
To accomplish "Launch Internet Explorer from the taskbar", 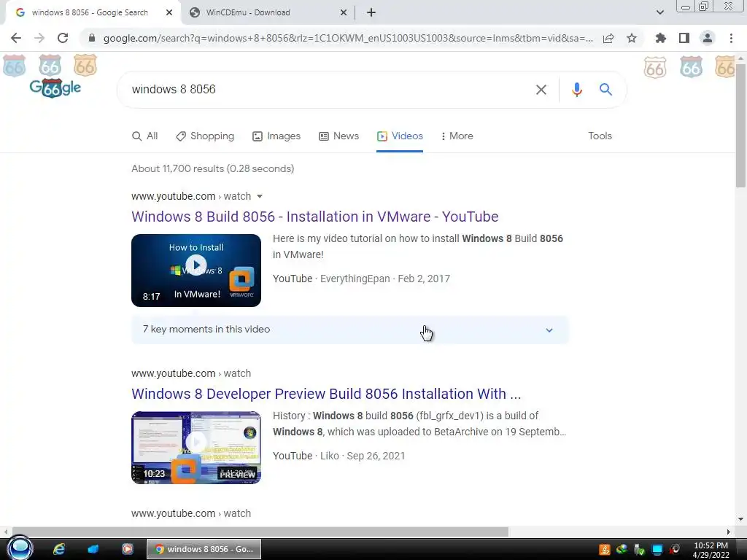I will tap(59, 549).
